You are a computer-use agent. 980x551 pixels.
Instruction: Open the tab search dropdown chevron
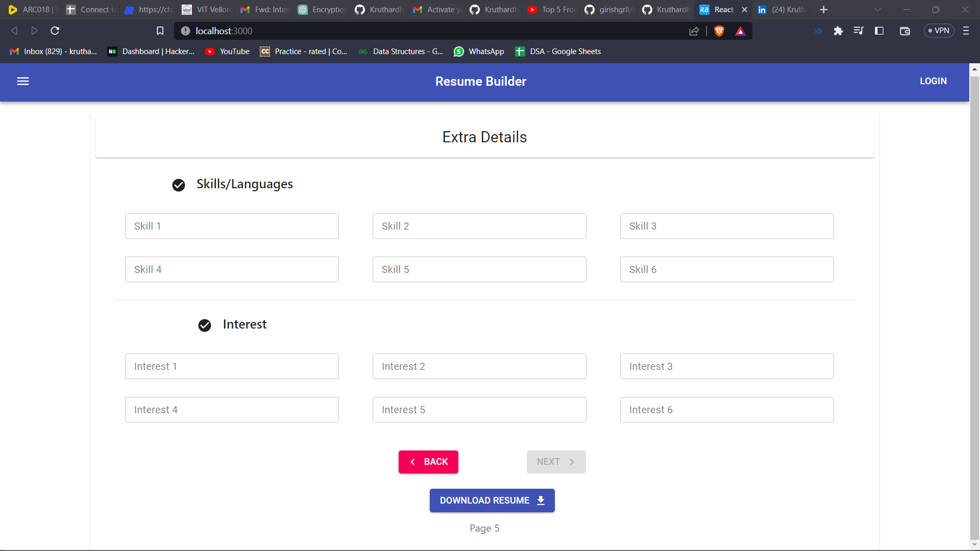pos(878,9)
